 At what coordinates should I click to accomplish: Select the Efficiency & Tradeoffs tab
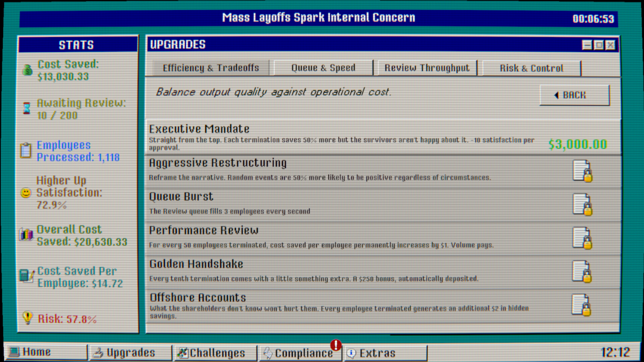pos(211,68)
